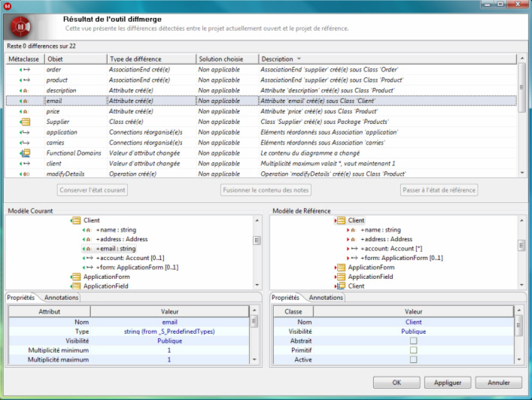Click the Modèle Courant tree scrollbar thumb
The height and width of the screenshot is (400, 532).
257,241
